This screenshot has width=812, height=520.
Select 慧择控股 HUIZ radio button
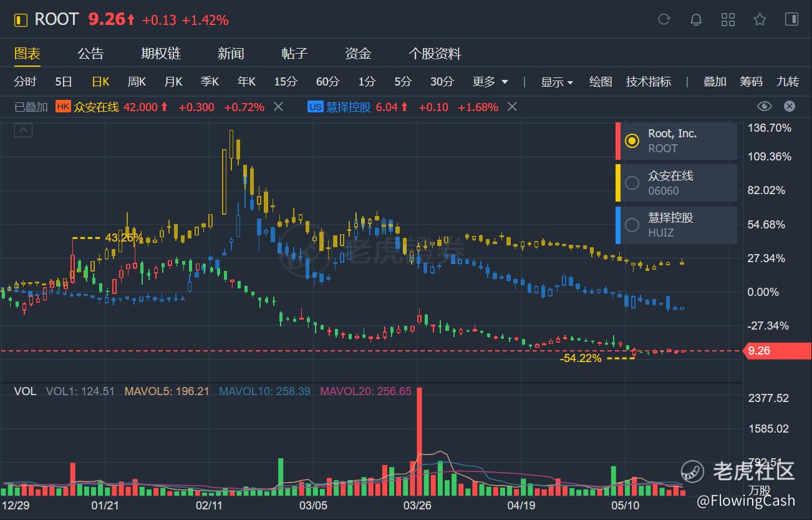(632, 225)
